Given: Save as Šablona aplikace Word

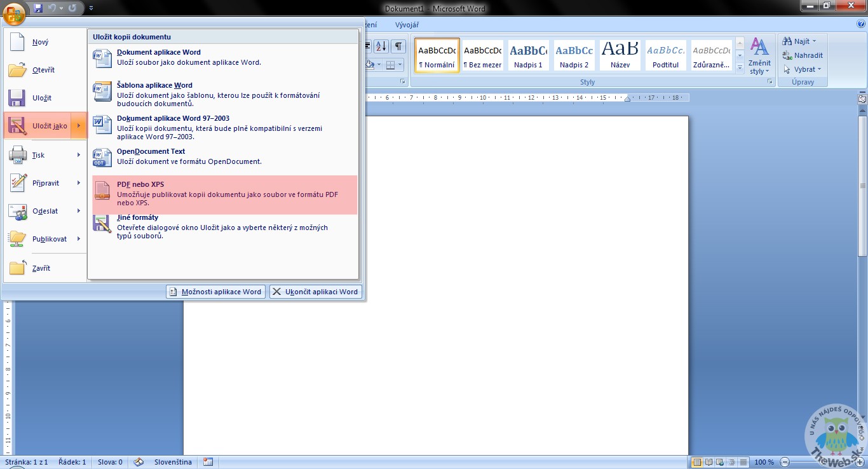Looking at the screenshot, I should [224, 93].
